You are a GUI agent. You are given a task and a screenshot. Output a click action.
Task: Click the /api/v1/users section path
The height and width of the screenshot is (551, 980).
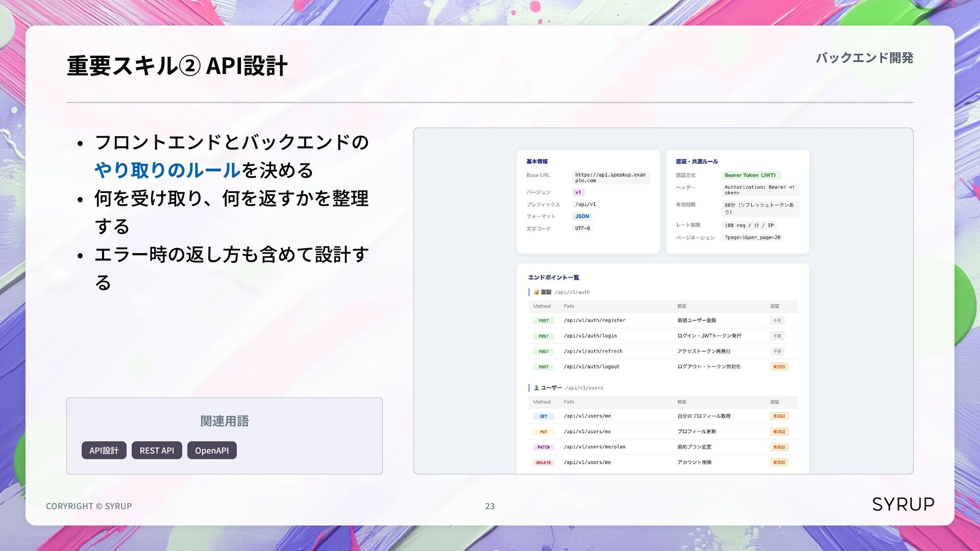tap(584, 388)
